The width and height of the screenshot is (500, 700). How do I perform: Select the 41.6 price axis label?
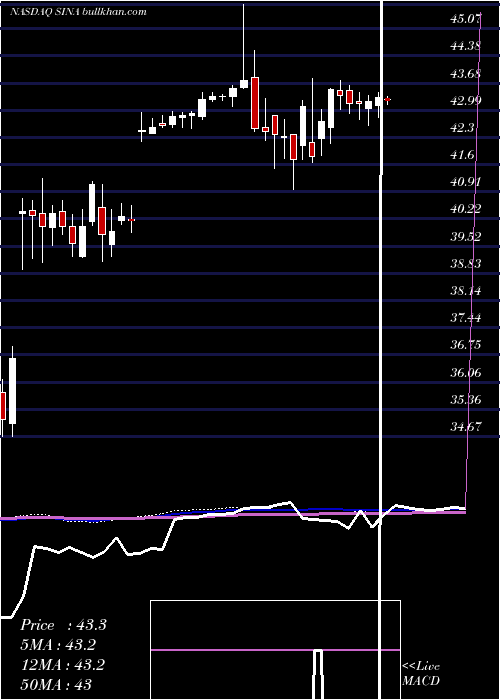(x=462, y=155)
